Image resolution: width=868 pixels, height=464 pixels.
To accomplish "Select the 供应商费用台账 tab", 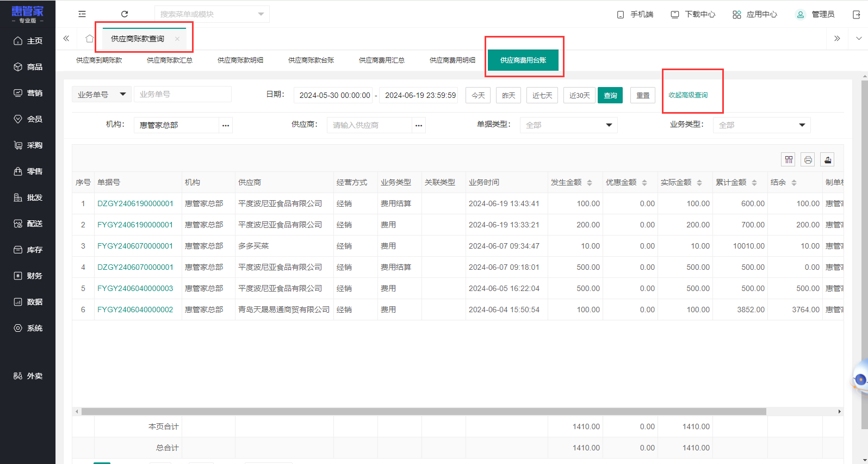I will tap(523, 60).
